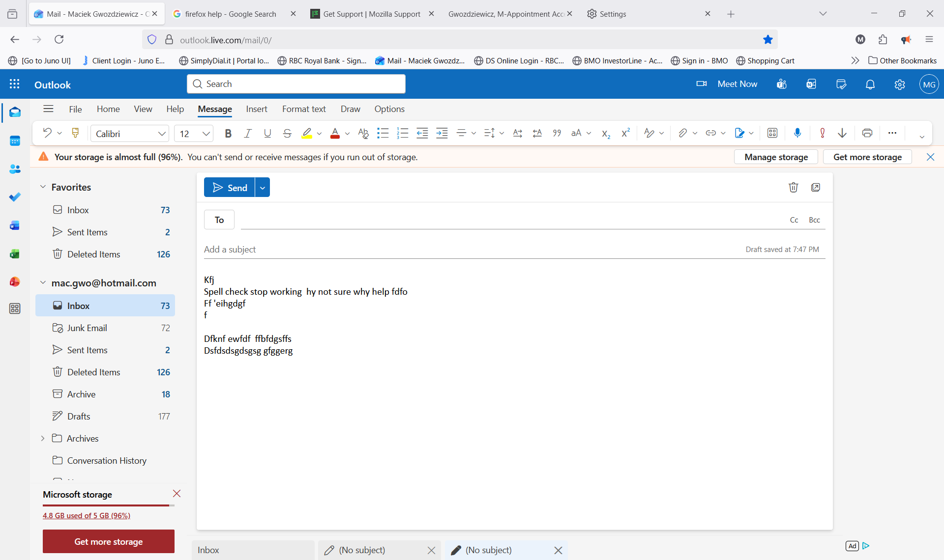Pop out message to new window
The height and width of the screenshot is (560, 944).
[816, 187]
